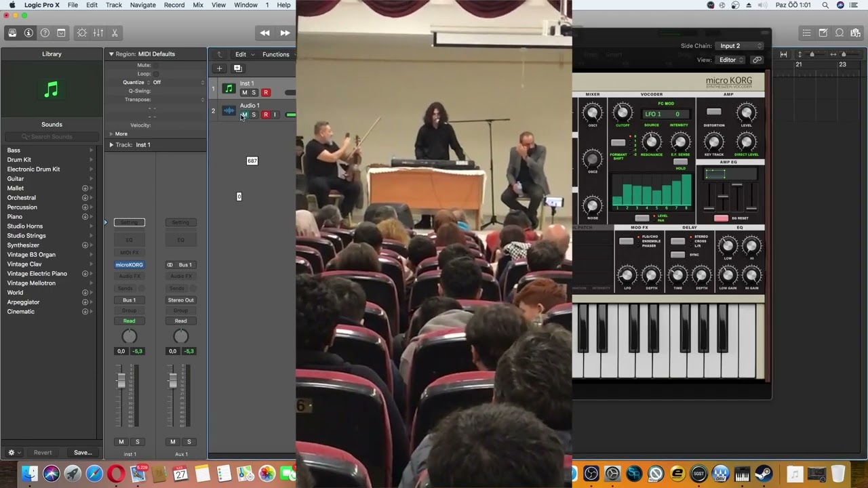Viewport: 868px width, 488px height.
Task: Open Finder from the Dock
Action: (30, 474)
